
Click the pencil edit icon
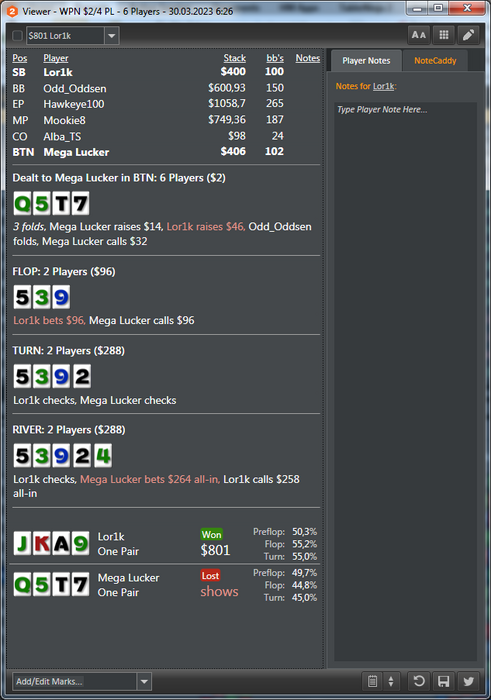coord(468,35)
